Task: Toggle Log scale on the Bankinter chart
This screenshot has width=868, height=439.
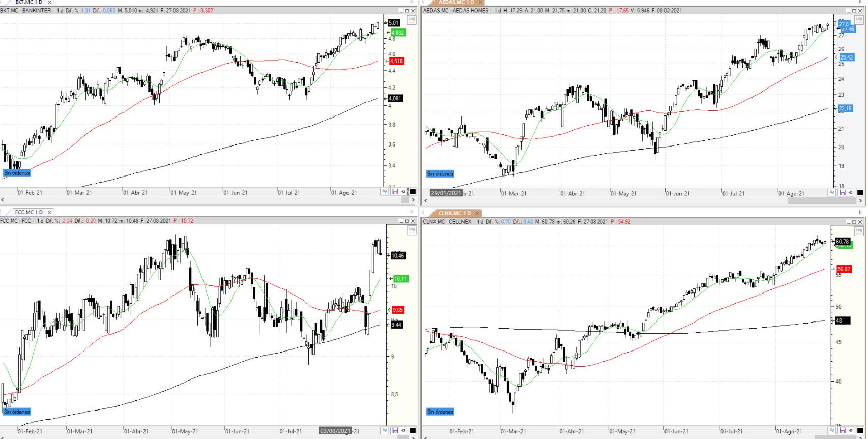Action: (412, 19)
